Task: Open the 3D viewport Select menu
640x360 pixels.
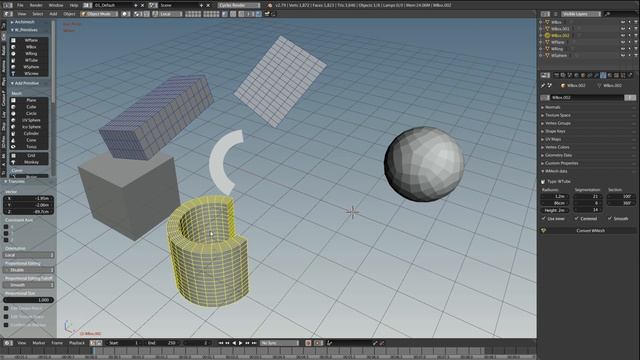Action: 38,14
